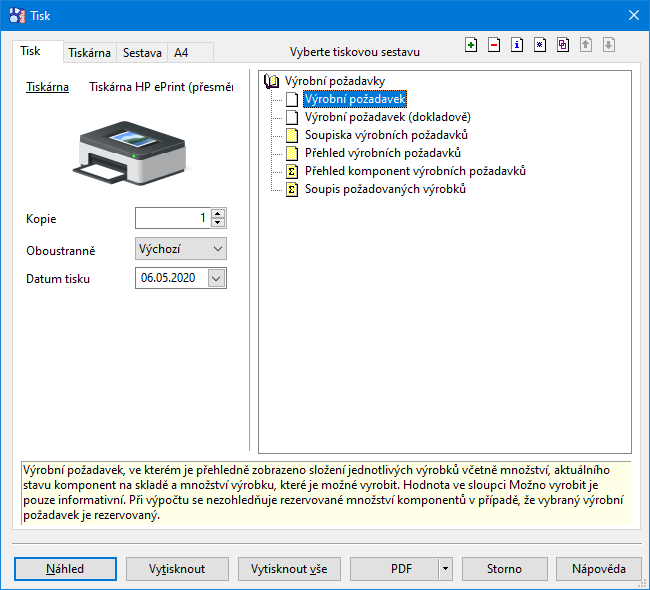Click the Vytisknout vše button

click(289, 569)
